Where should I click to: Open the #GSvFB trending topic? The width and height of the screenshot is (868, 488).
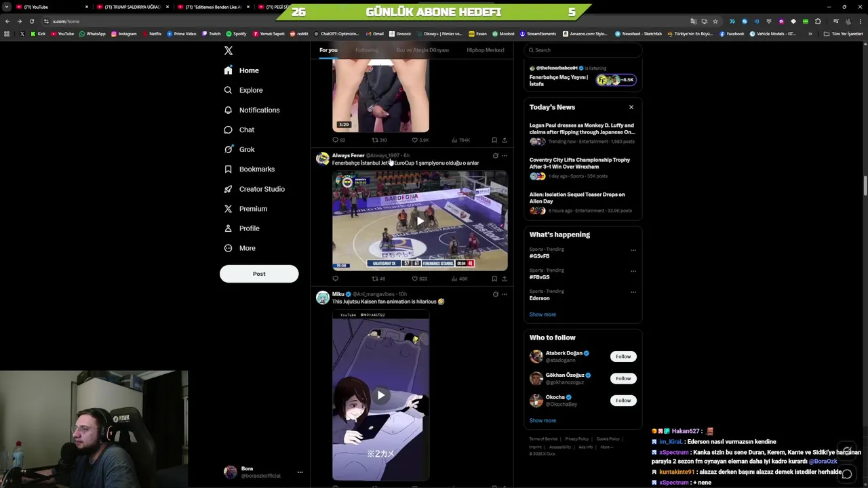(540, 256)
